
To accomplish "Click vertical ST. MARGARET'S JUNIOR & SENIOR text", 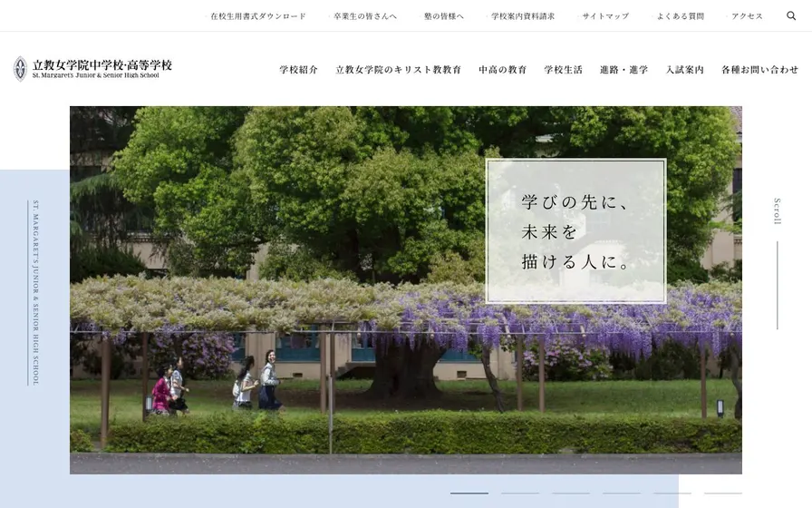I will pos(35,293).
